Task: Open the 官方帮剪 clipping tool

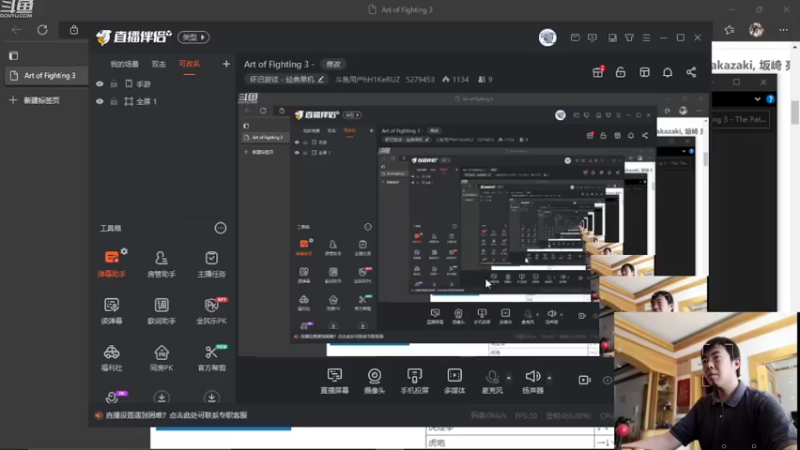Action: [x=211, y=357]
